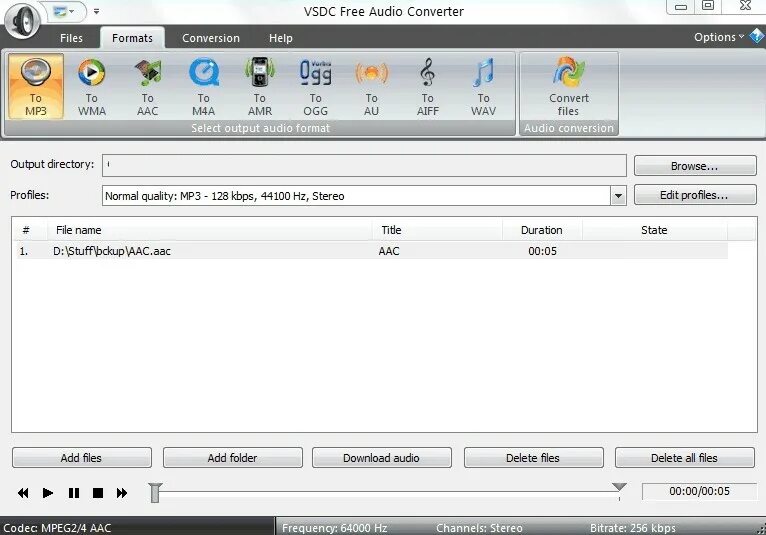
Task: Choose the To AIFF format icon
Action: click(427, 86)
